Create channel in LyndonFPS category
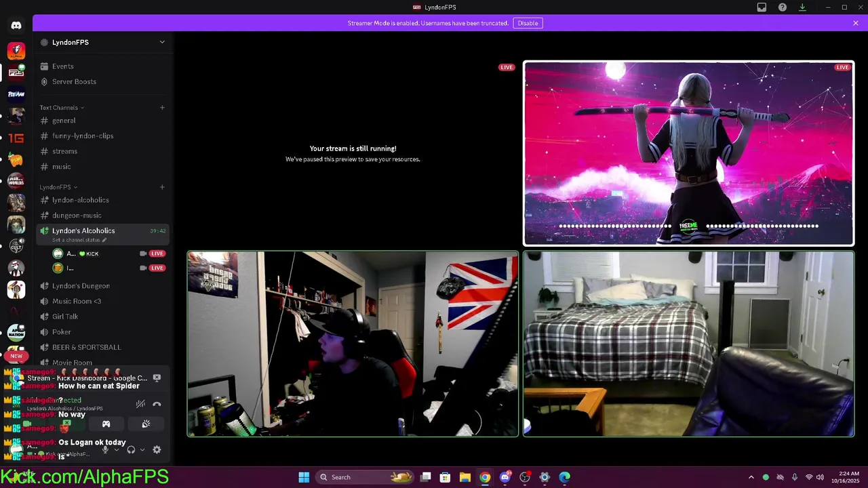The height and width of the screenshot is (488, 868). (162, 187)
